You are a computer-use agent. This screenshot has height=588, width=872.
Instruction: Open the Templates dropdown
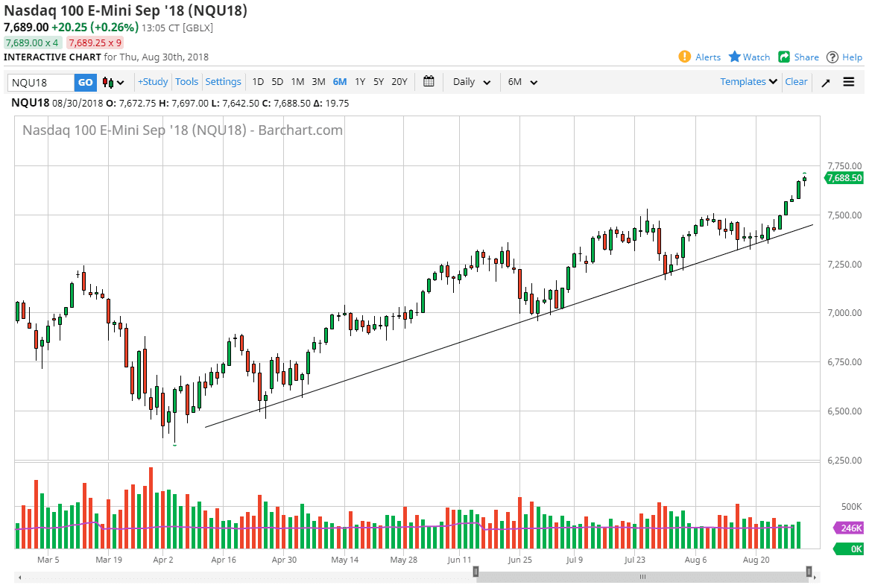[x=748, y=82]
